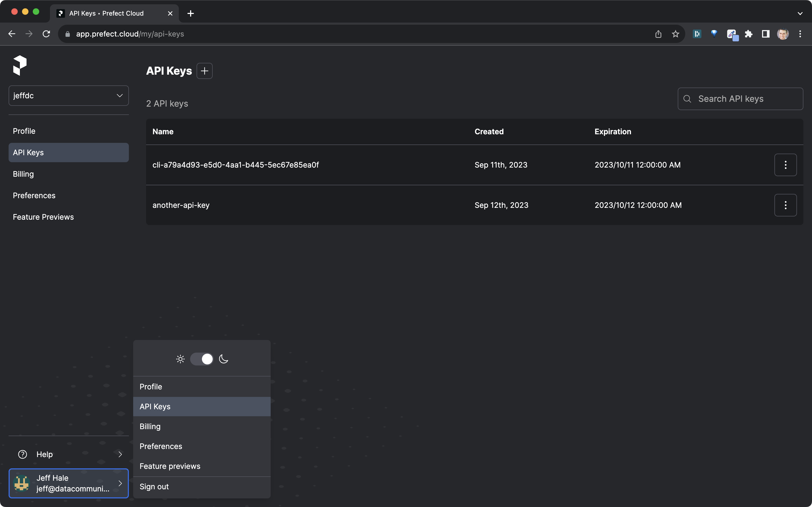
Task: Select Sign out from the popup menu
Action: point(154,486)
